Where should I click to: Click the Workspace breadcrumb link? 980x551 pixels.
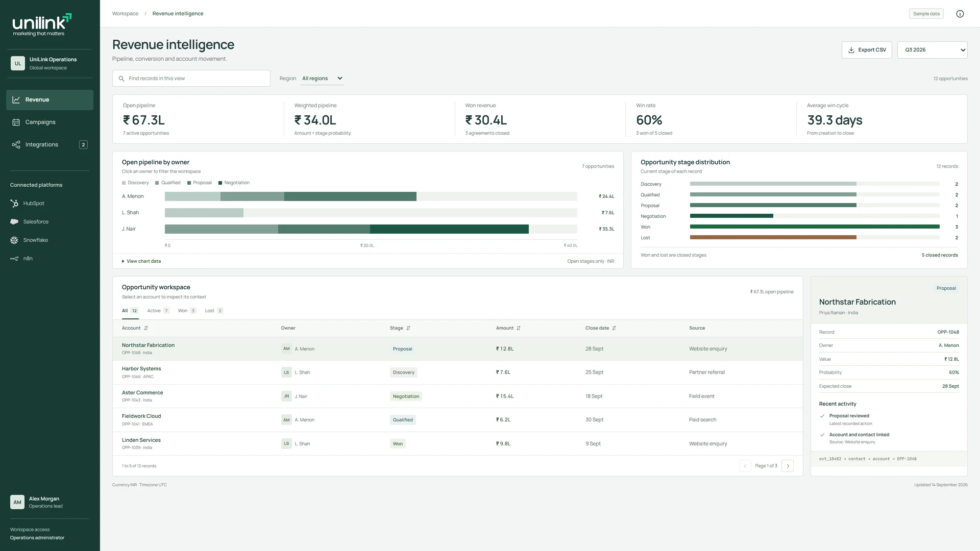pos(125,14)
